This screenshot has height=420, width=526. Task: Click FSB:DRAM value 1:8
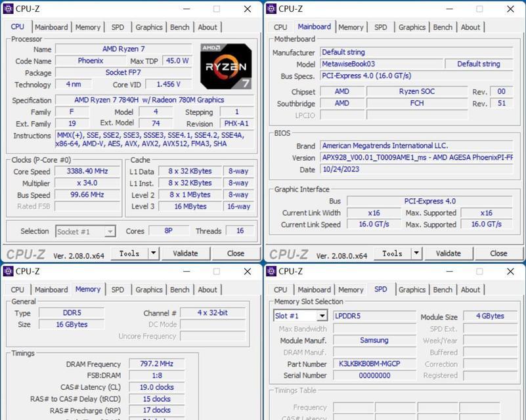tap(157, 375)
